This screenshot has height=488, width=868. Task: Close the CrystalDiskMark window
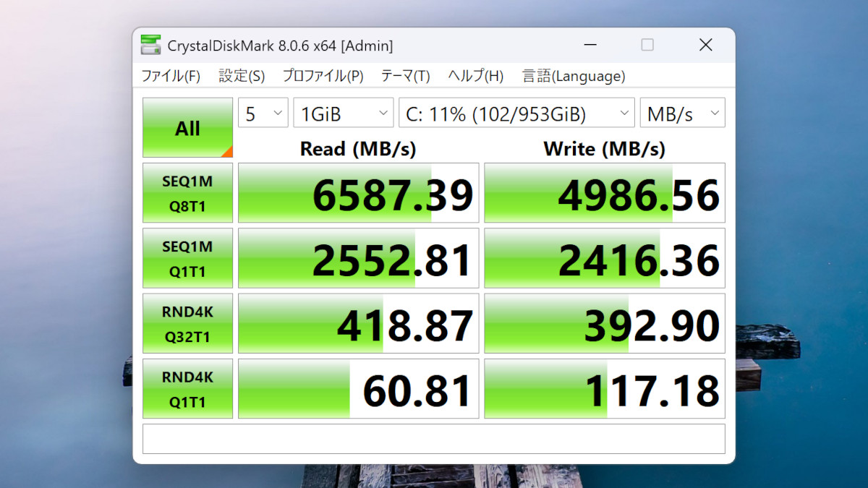[705, 45]
